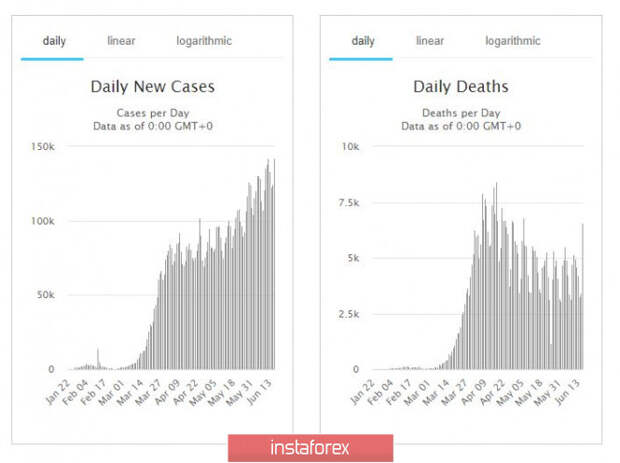Select daily tab in Daily New Cases
620x463 pixels.
54,41
